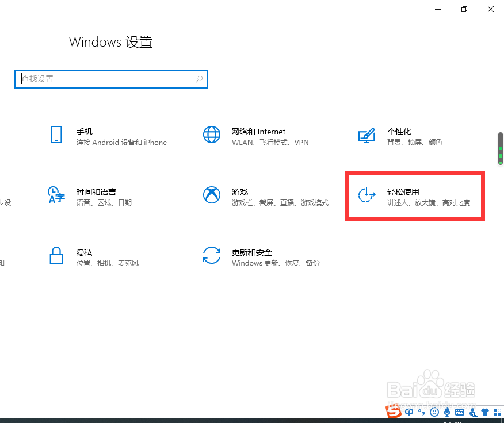504x423 pixels.
Task: Toggle Sogou punctuation mode icon
Action: pyautogui.click(x=421, y=412)
